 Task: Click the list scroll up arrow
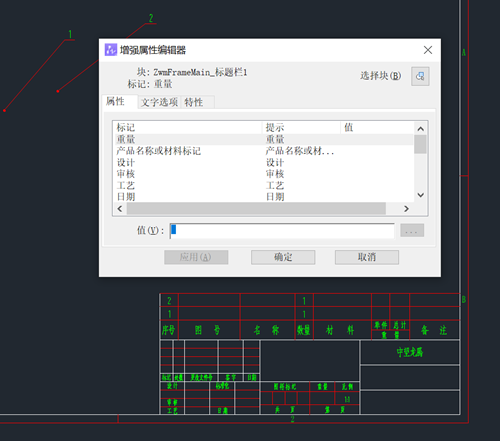421,129
